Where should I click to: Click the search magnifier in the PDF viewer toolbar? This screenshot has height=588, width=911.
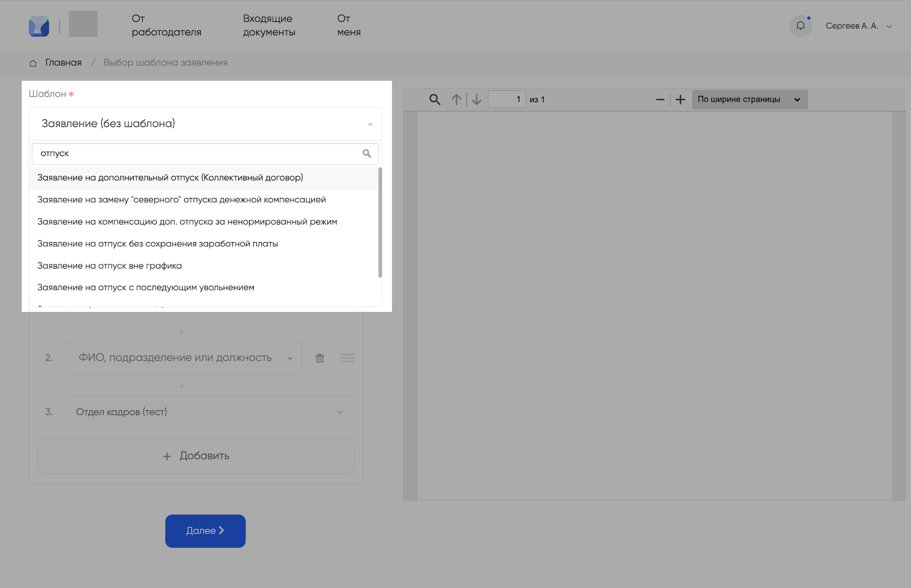point(435,100)
